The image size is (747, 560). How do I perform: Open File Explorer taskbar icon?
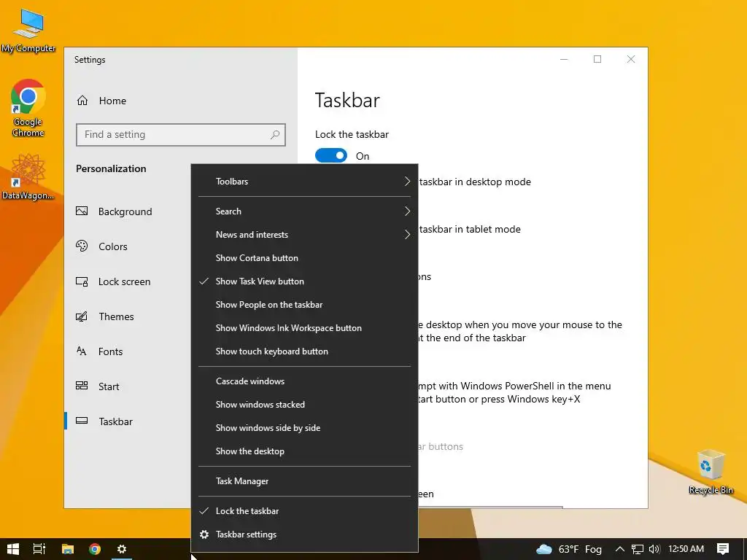[x=68, y=549]
